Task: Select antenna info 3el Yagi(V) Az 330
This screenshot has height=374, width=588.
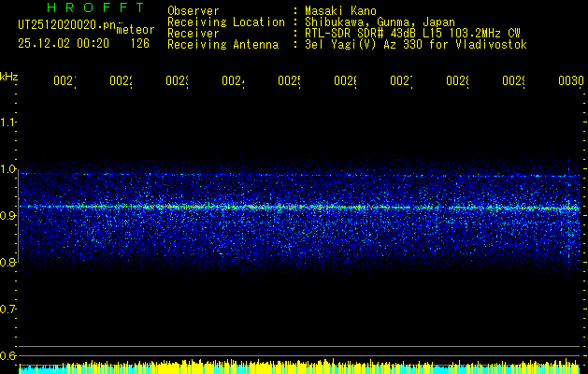Action: [x=361, y=45]
